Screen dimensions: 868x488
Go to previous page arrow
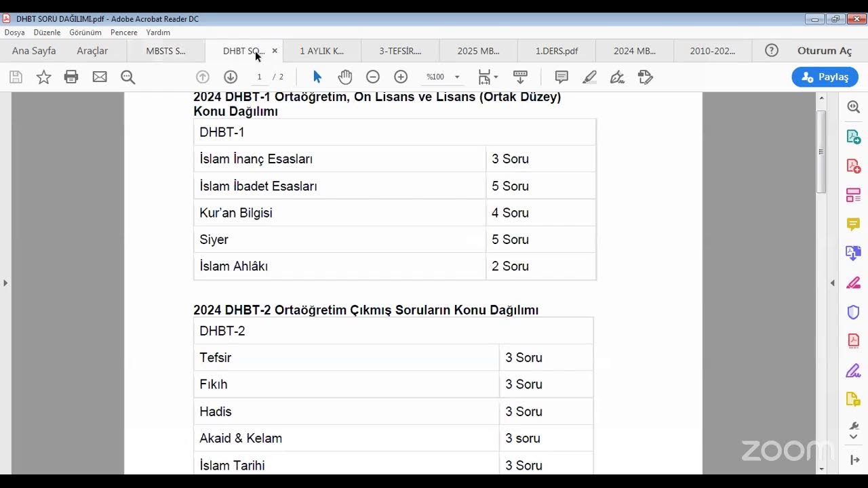(x=203, y=77)
